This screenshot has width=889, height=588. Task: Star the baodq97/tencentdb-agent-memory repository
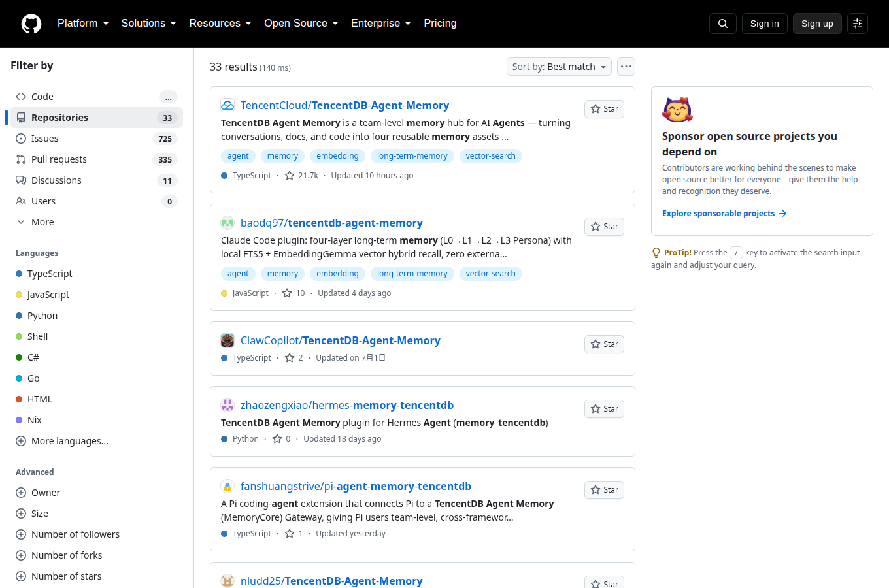coord(604,227)
